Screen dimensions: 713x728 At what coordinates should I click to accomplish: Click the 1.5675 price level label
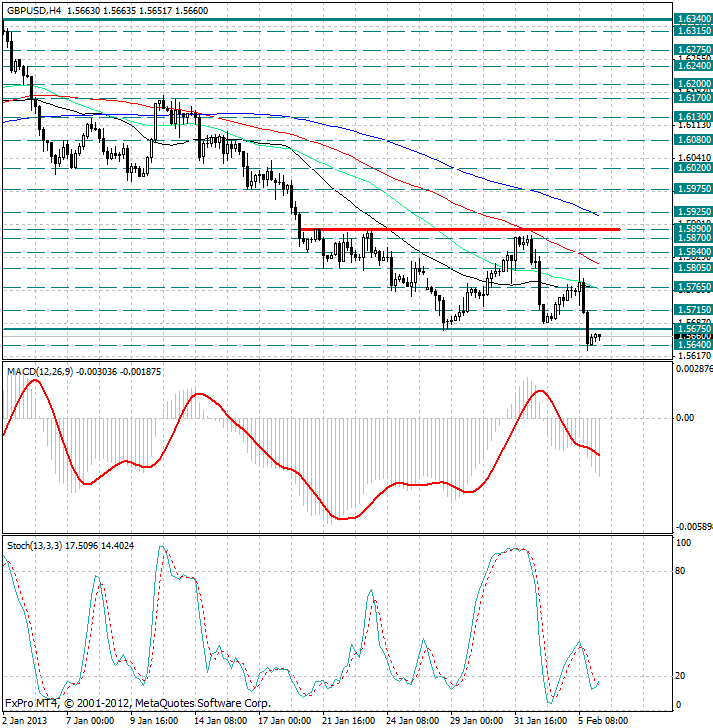point(693,328)
